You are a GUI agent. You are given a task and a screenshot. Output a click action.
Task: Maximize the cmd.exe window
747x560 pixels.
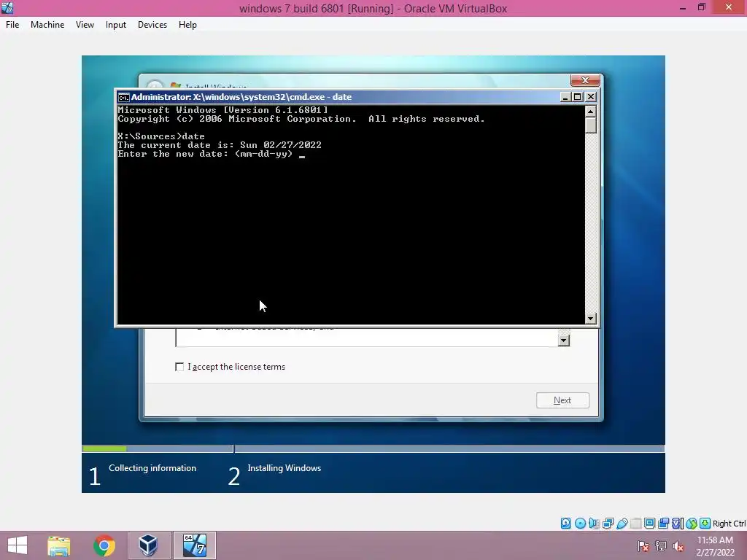pyautogui.click(x=578, y=97)
